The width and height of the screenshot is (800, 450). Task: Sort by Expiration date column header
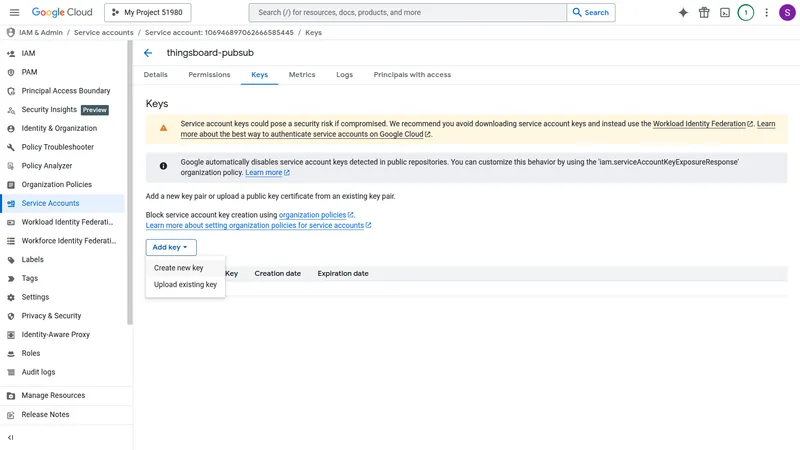tap(343, 273)
